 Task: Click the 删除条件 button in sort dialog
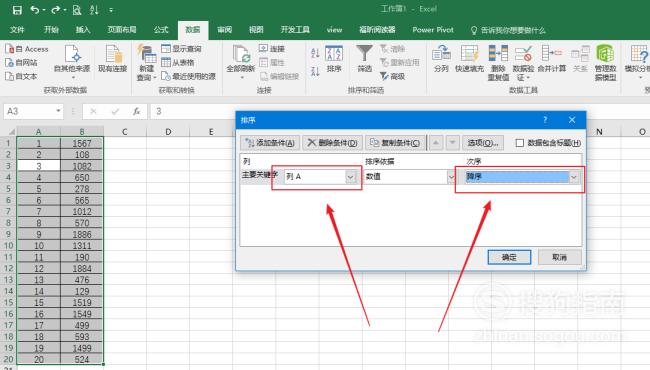(332, 143)
